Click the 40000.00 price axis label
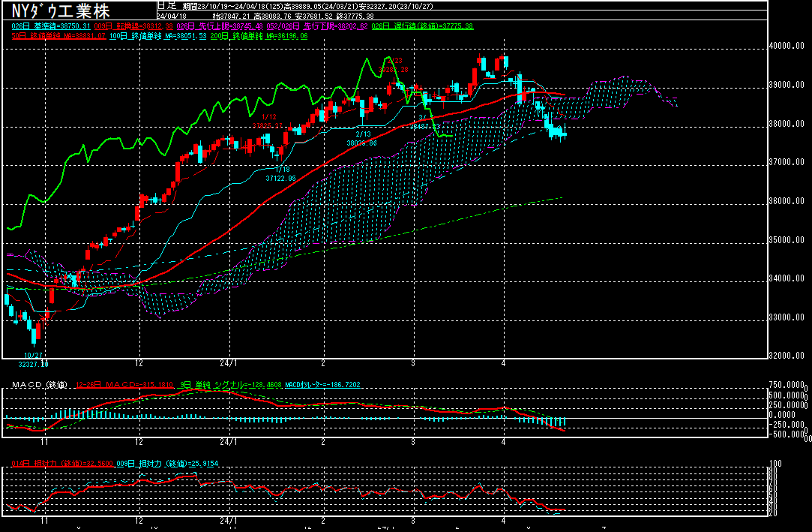Image resolution: width=812 pixels, height=532 pixels. (x=787, y=46)
